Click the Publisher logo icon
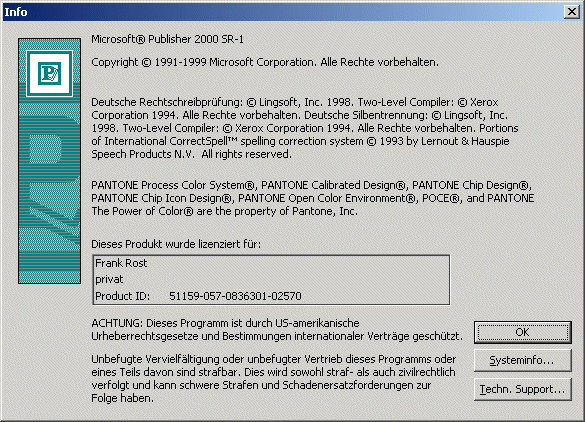The height and width of the screenshot is (422, 585). click(49, 74)
